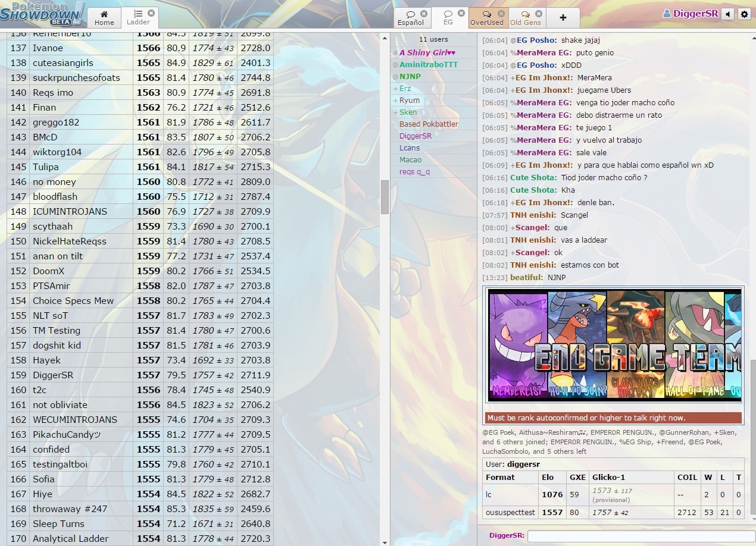This screenshot has width=756, height=546.
Task: Close the OverUsed room tab
Action: (501, 13)
